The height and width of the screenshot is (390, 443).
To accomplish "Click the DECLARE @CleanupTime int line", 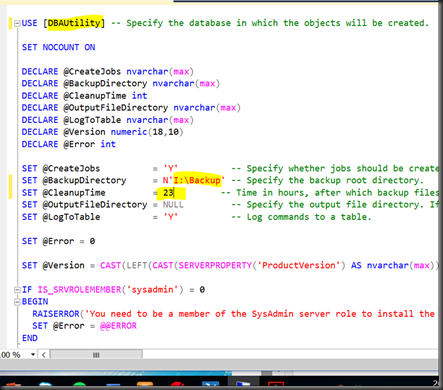I will 84,96.
